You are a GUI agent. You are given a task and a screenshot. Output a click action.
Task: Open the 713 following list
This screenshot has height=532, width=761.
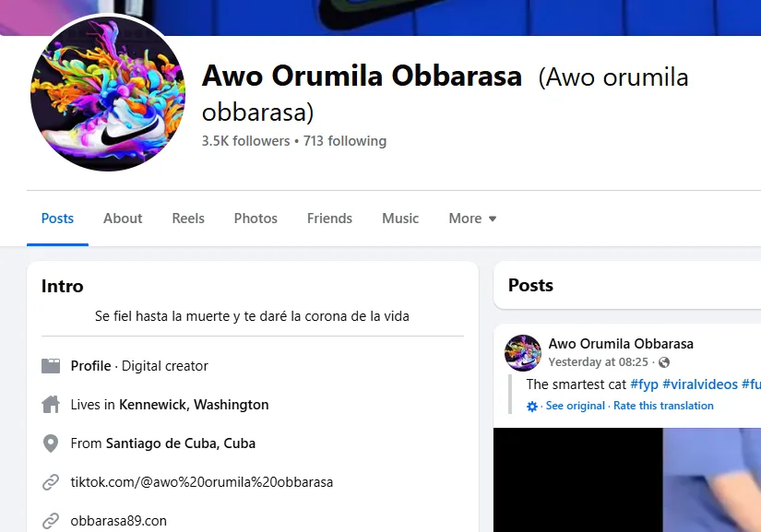click(345, 141)
